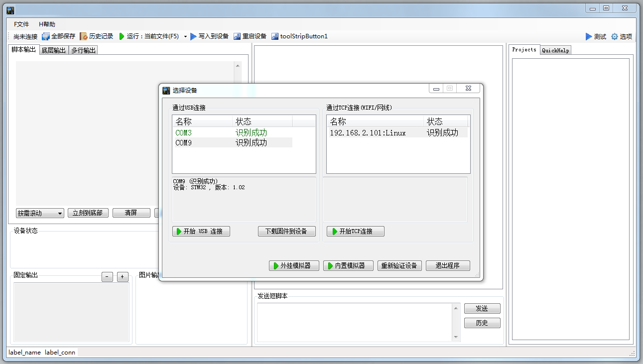Screen dimensions: 643x364
Task: Click the 状态 column header in USB list
Action: click(x=262, y=121)
